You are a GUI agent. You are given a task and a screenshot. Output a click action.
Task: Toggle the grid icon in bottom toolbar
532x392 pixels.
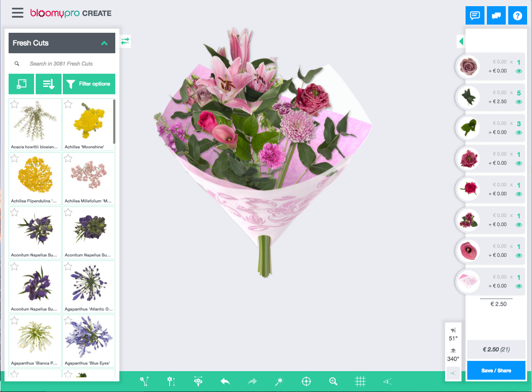coord(360,381)
